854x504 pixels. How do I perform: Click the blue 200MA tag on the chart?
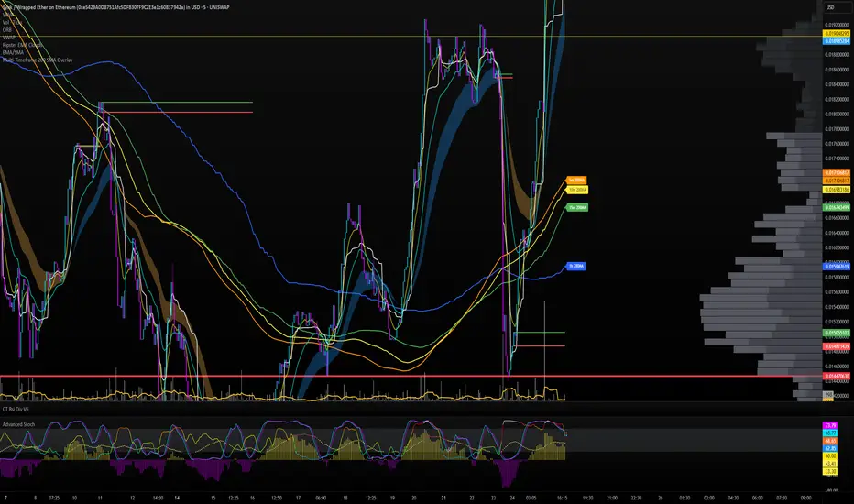click(x=576, y=267)
